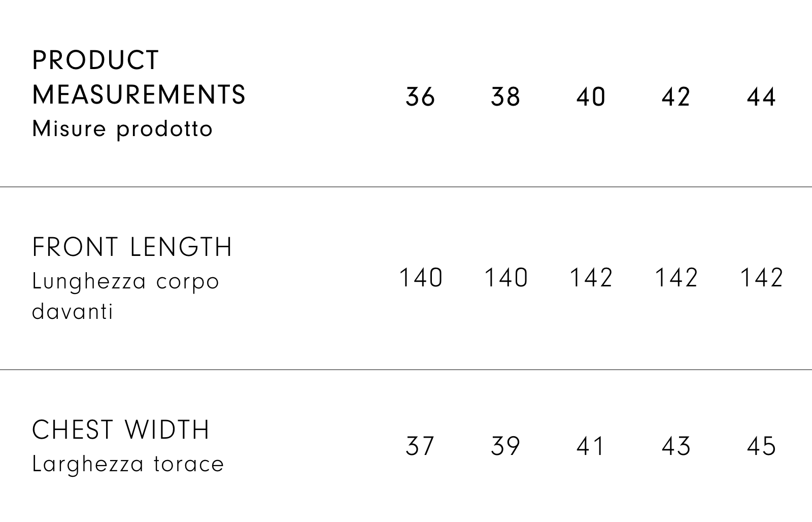Viewport: 812px width, 522px height.
Task: Click the size 36 column header
Action: coord(420,96)
